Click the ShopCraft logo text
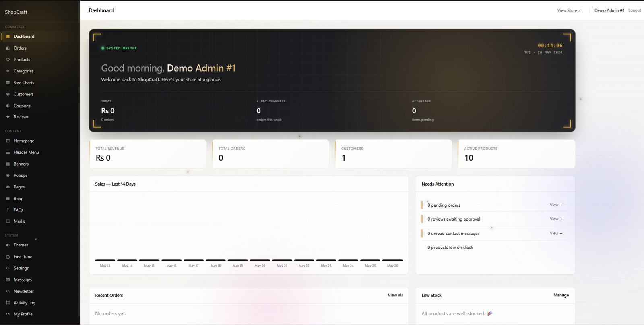Screen dimensions: 644x325 (x=16, y=12)
